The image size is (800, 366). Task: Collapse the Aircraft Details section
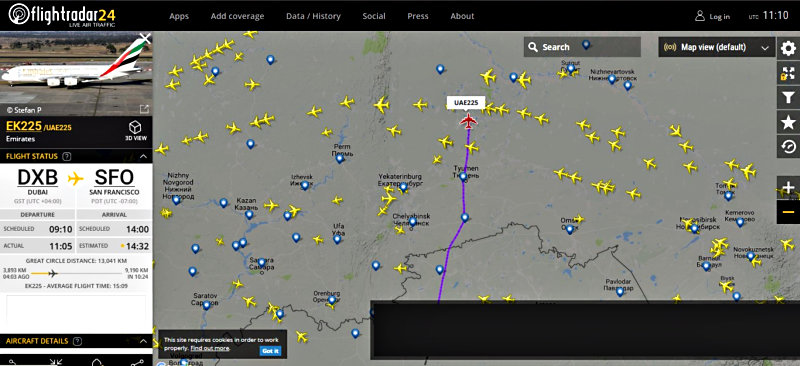click(143, 341)
